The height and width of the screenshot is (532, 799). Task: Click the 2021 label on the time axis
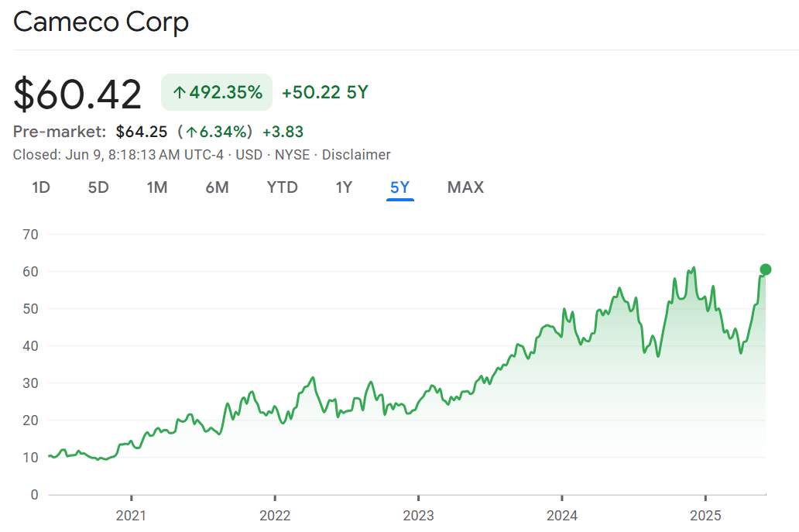(132, 515)
